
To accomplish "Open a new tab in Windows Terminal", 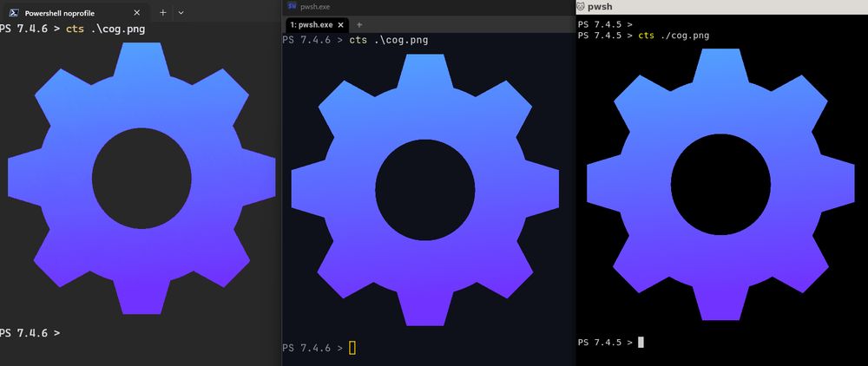I will [163, 12].
